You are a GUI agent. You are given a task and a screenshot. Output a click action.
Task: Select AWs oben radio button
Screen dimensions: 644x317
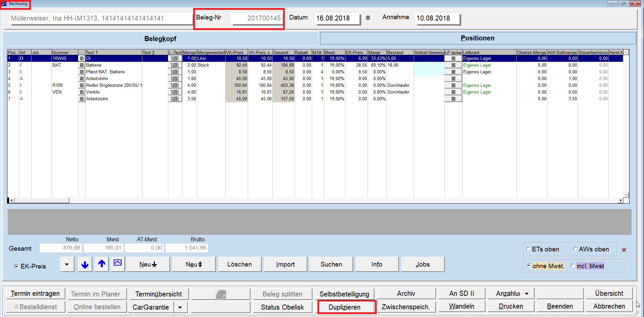(575, 249)
